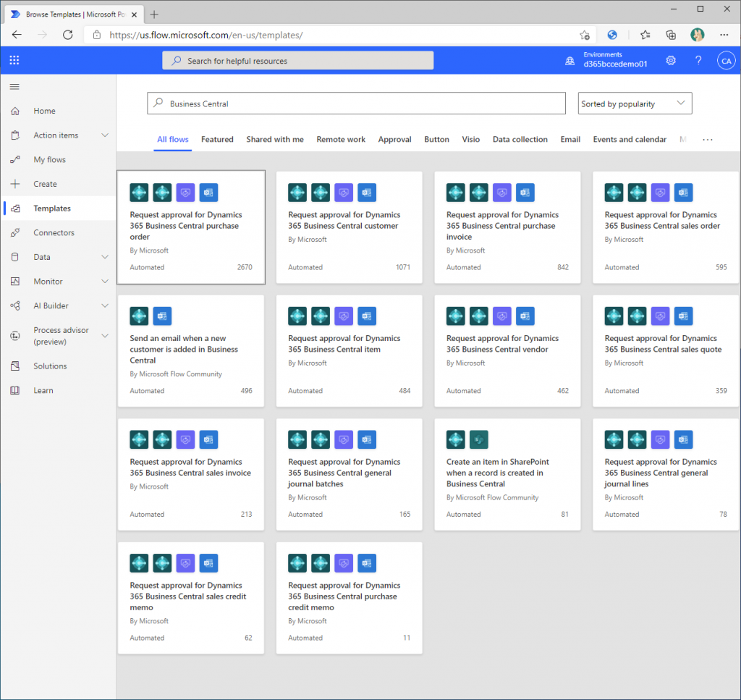This screenshot has height=700, width=741.
Task: Open the sales invoice approval template
Action: pos(191,474)
